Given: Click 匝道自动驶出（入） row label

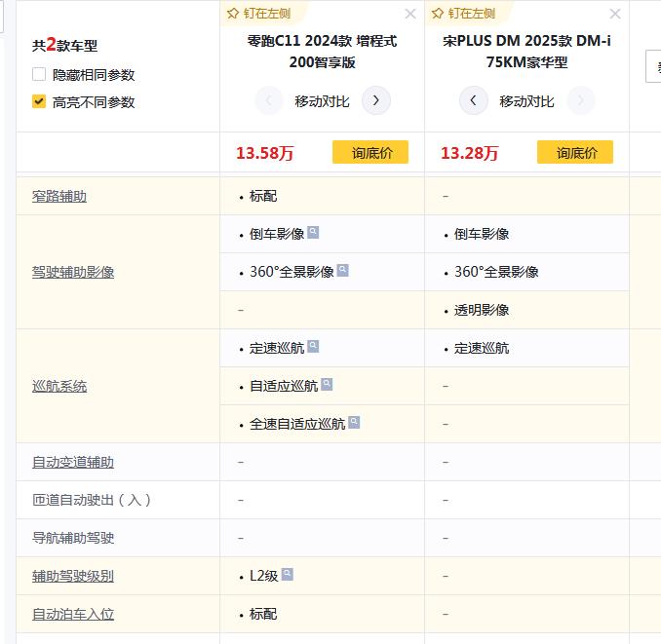Looking at the screenshot, I should click(92, 500).
